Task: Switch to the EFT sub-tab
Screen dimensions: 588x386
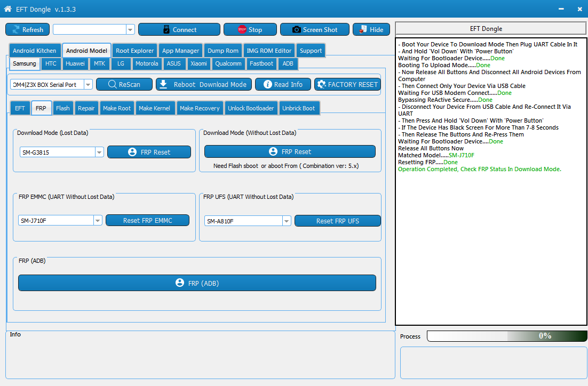Action: coord(20,108)
